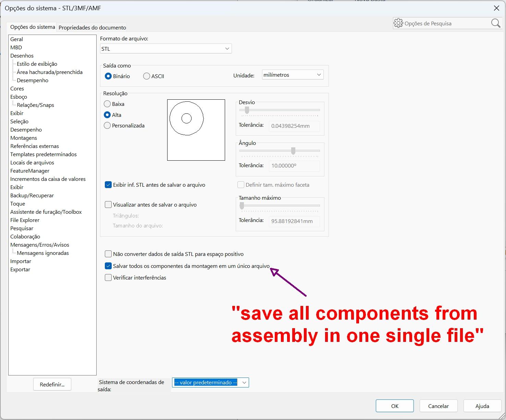The image size is (506, 420).
Task: Click the Tamanho máximo slider handle
Action: [242, 206]
